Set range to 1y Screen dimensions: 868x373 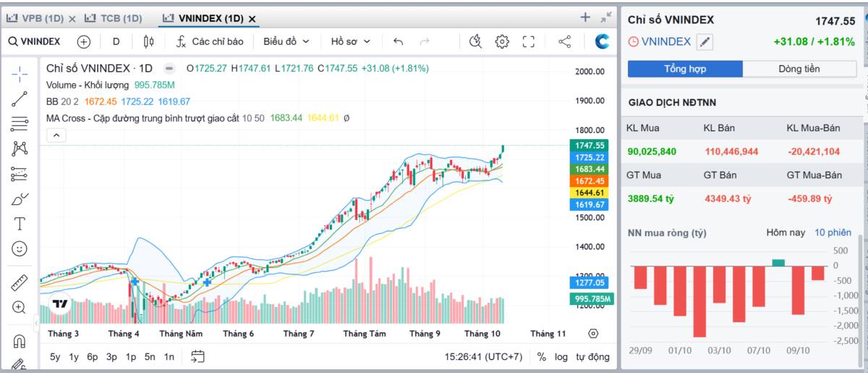point(74,356)
